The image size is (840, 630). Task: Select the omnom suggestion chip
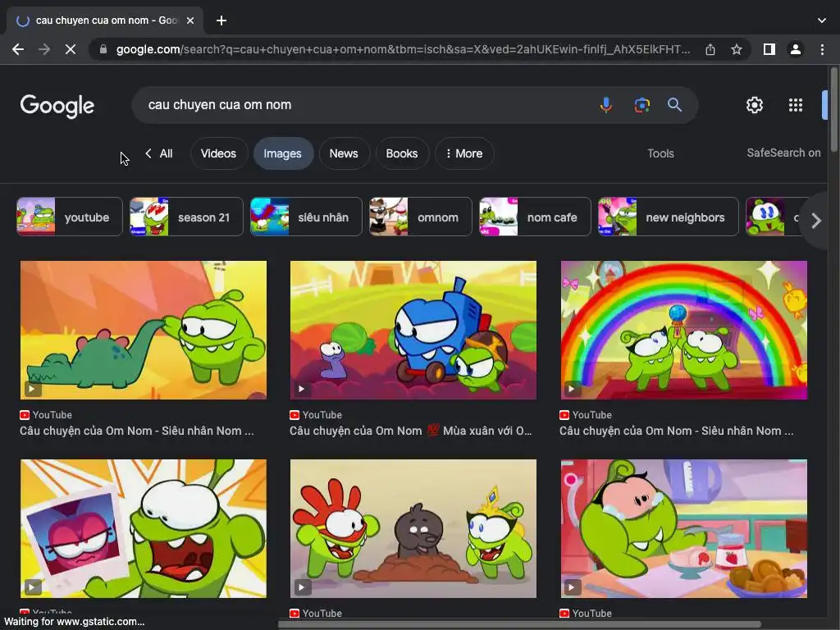pyautogui.click(x=421, y=217)
